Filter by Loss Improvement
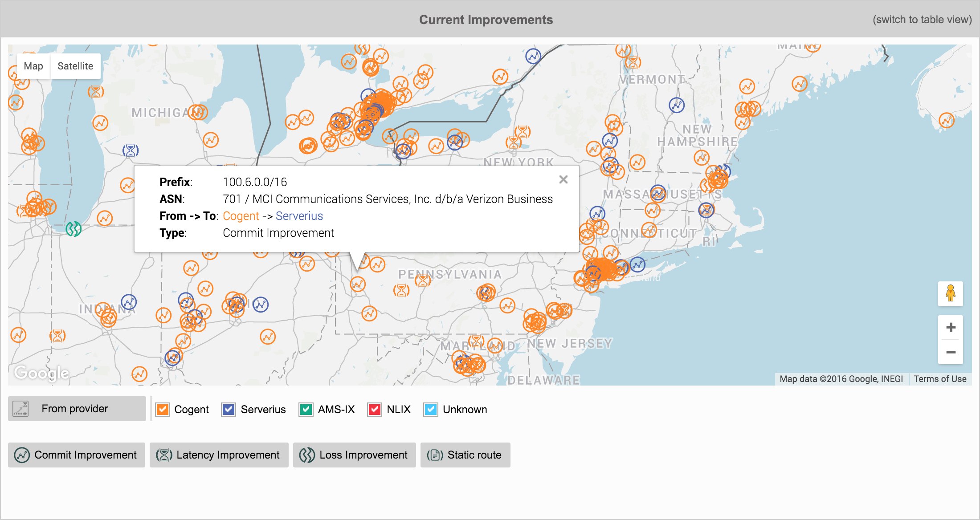Viewport: 980px width, 520px height. tap(354, 455)
